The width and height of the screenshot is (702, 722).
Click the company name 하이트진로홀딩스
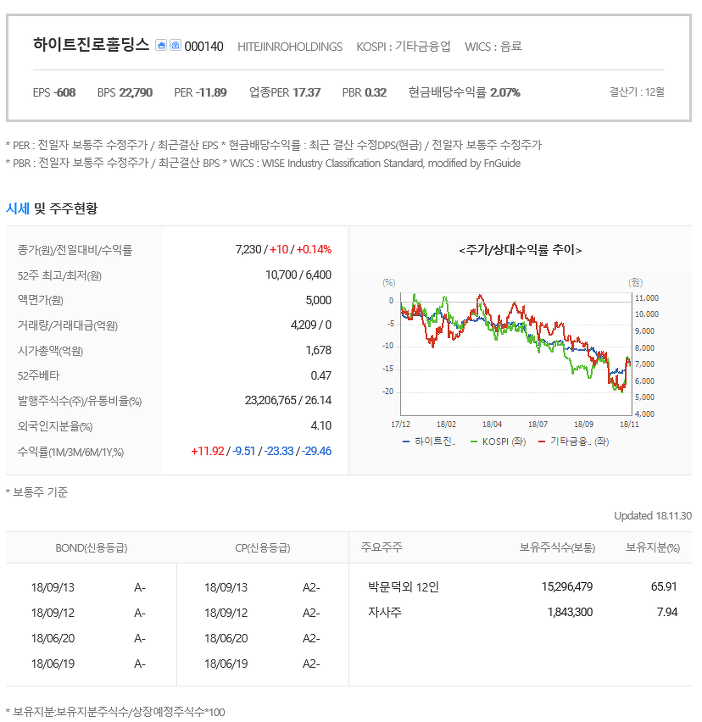click(x=91, y=45)
